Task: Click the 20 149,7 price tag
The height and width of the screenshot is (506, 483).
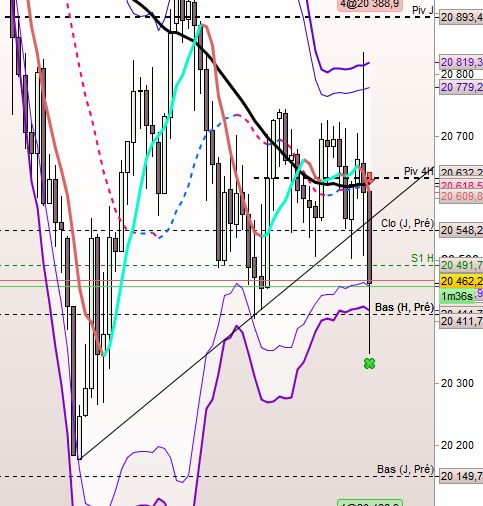Action: point(461,476)
